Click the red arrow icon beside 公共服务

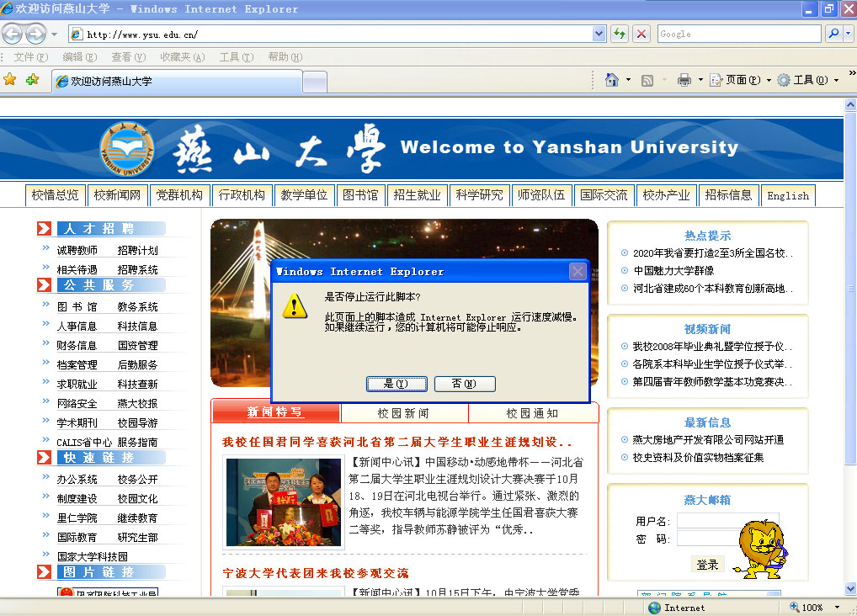coord(45,284)
